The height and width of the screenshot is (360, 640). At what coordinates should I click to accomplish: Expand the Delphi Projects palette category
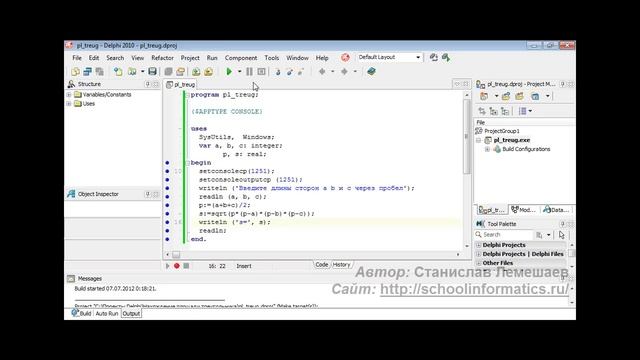point(479,245)
